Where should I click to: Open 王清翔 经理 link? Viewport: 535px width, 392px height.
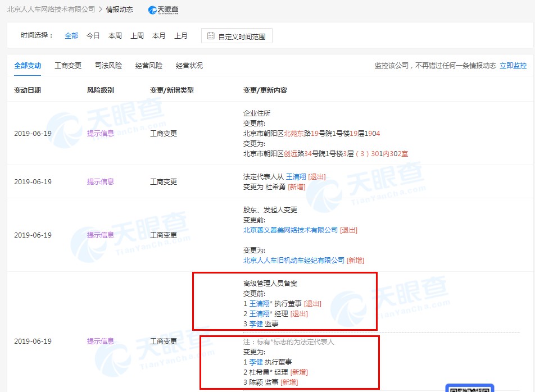[x=259, y=313]
